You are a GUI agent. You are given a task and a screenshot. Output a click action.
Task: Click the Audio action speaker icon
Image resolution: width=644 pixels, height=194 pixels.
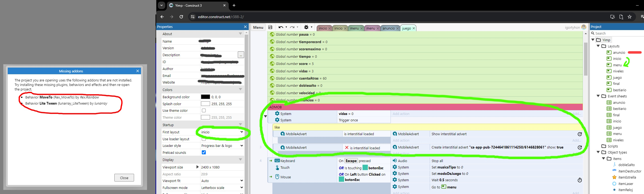(x=395, y=160)
